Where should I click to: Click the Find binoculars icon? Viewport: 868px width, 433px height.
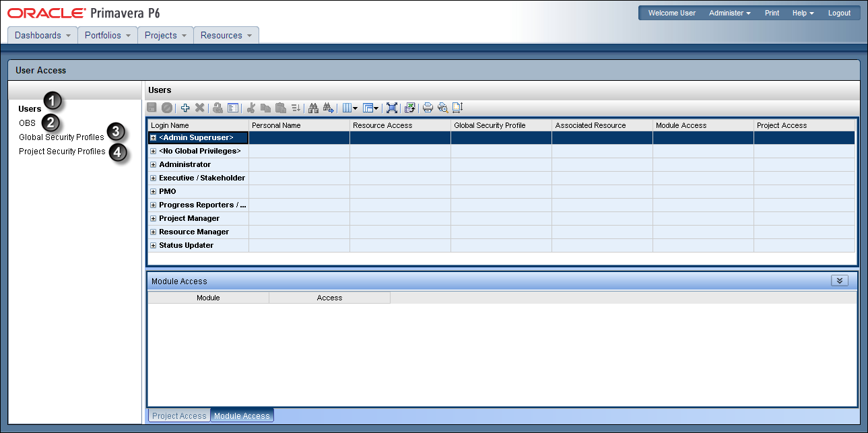coord(313,108)
